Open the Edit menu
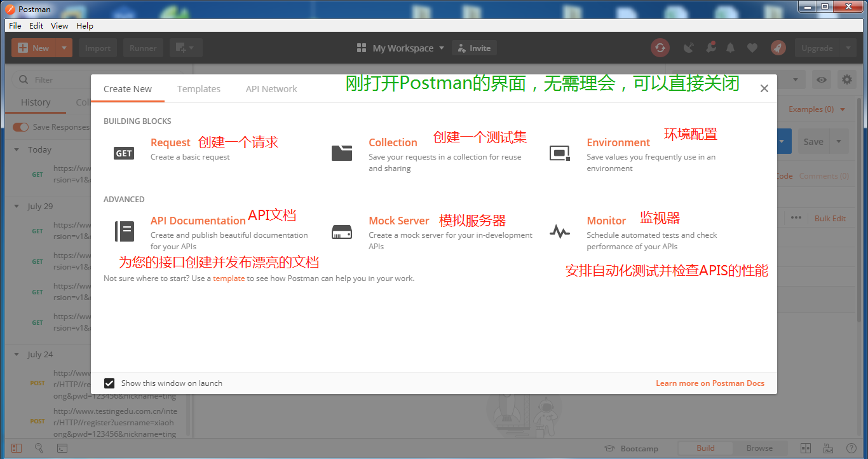Viewport: 868px width, 459px height. click(x=36, y=26)
